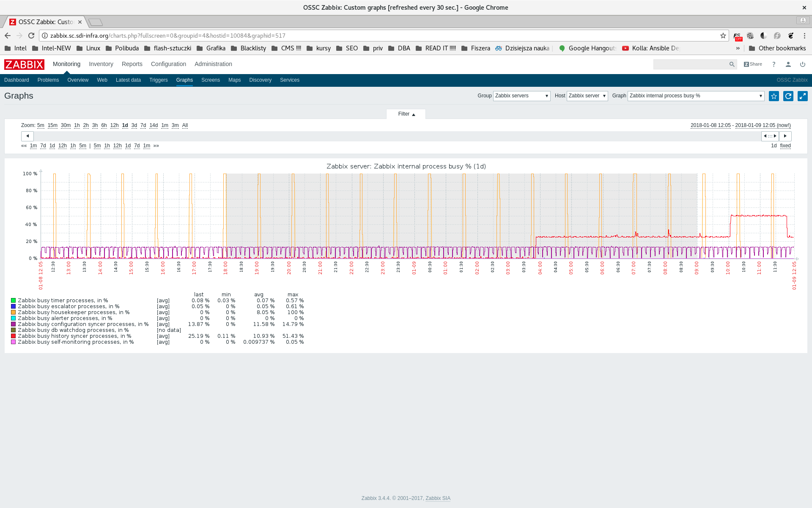Open the Zabbix SIA footer link
The height and width of the screenshot is (508, 812).
pyautogui.click(x=438, y=498)
